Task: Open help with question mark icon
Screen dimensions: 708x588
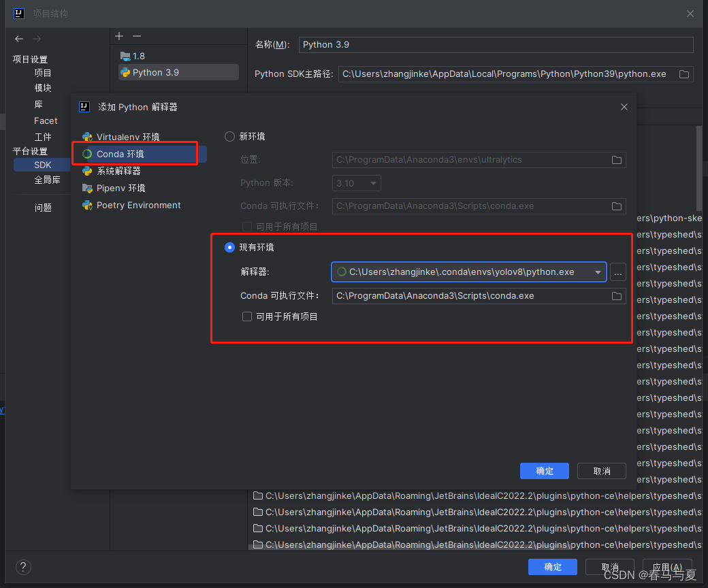Action: tap(23, 567)
